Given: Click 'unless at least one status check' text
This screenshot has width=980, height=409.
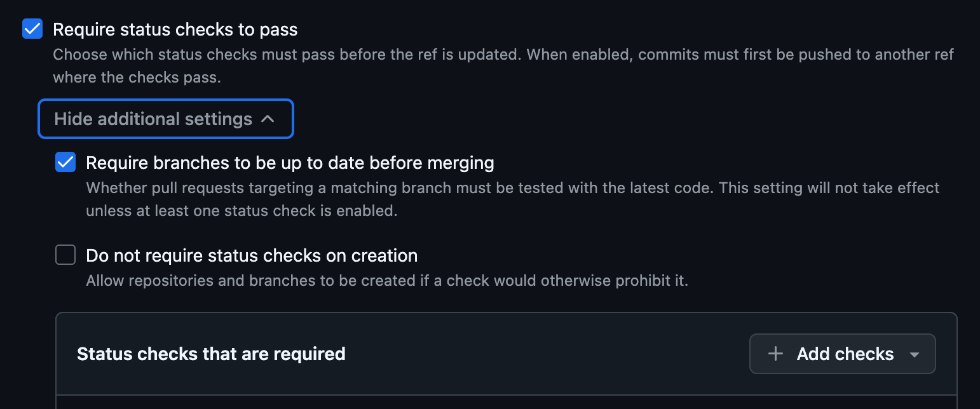Looking at the screenshot, I should (242, 211).
